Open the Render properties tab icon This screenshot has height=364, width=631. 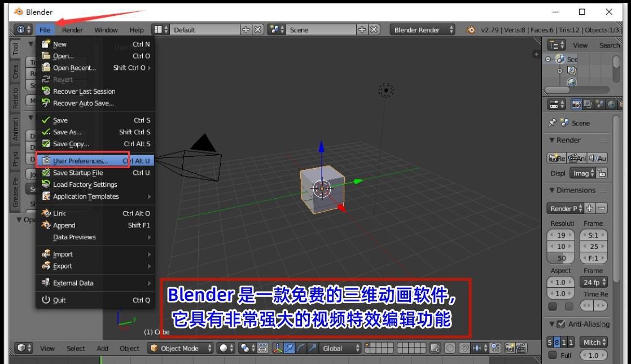[576, 104]
